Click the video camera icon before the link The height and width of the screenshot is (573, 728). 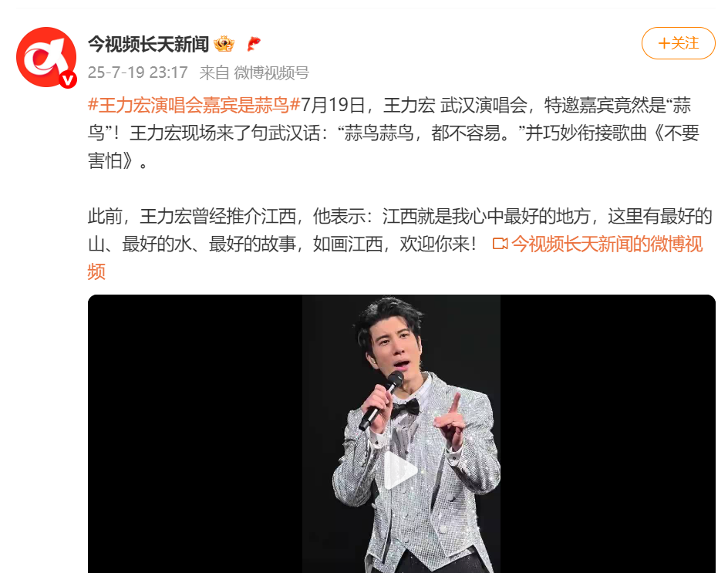coord(500,244)
